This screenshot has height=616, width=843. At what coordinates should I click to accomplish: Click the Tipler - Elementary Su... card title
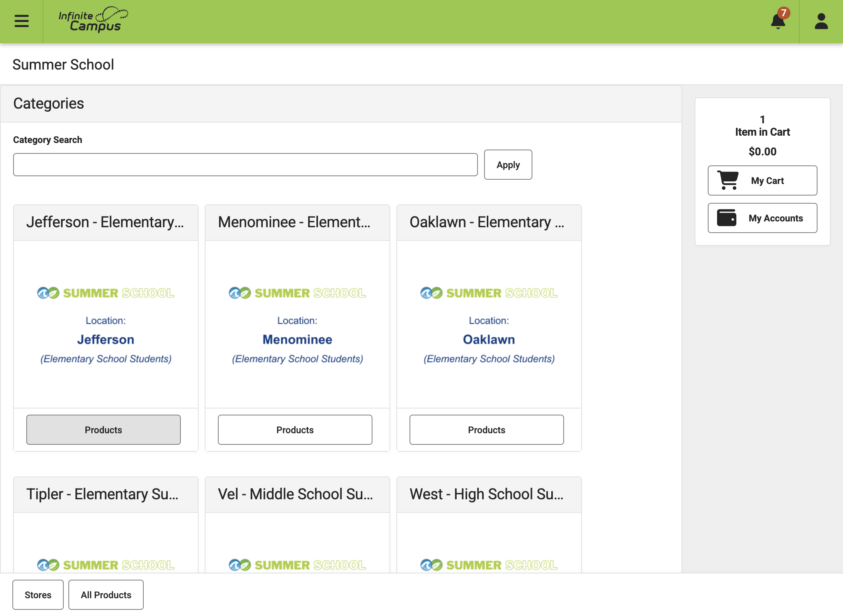click(102, 494)
